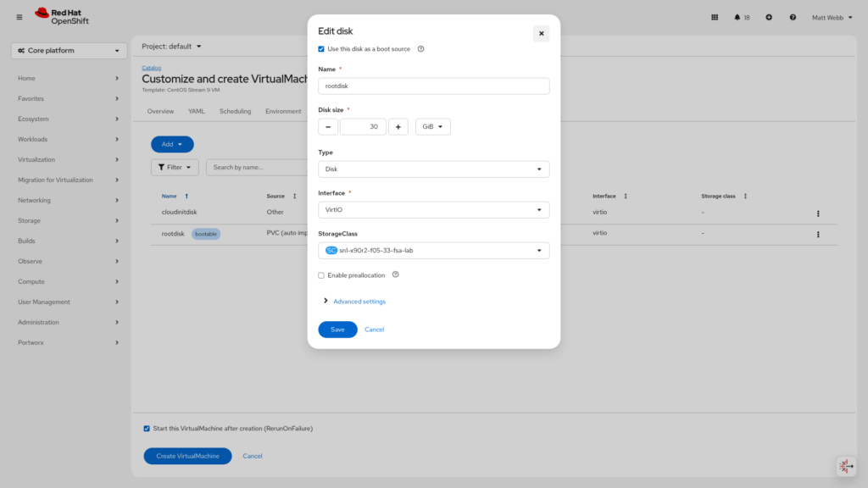Toggle Start this VirtualMachine after creation
Screen dimensions: 868x488
147,429
